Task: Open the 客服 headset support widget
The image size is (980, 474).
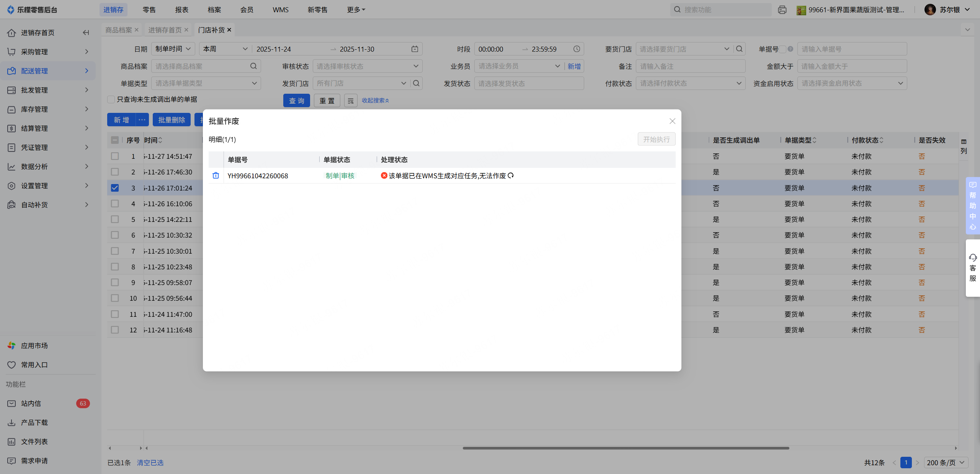Action: pyautogui.click(x=973, y=267)
